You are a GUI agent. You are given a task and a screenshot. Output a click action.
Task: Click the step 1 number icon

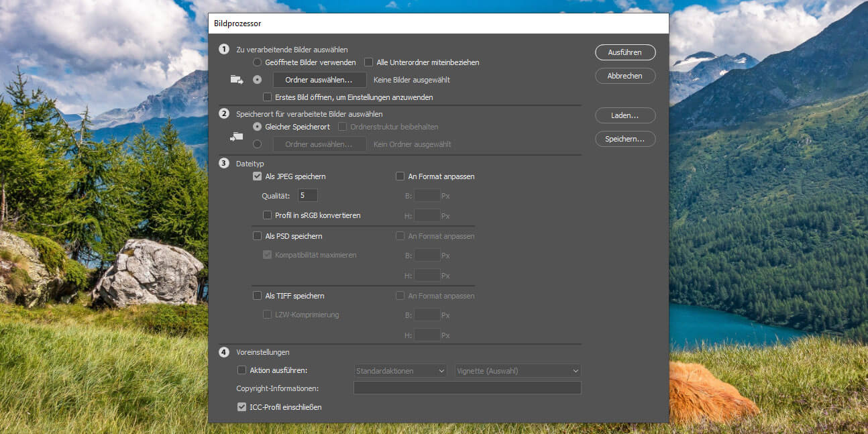coord(223,50)
